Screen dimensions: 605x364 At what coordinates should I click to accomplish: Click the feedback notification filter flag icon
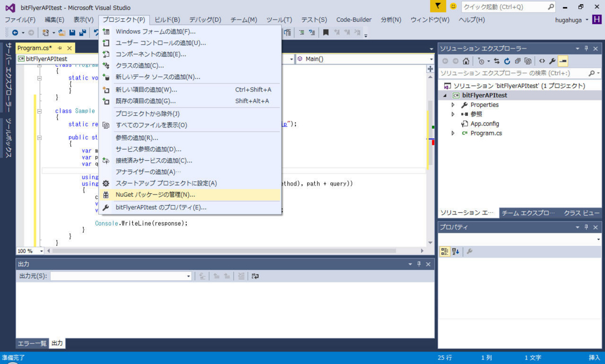(438, 6)
